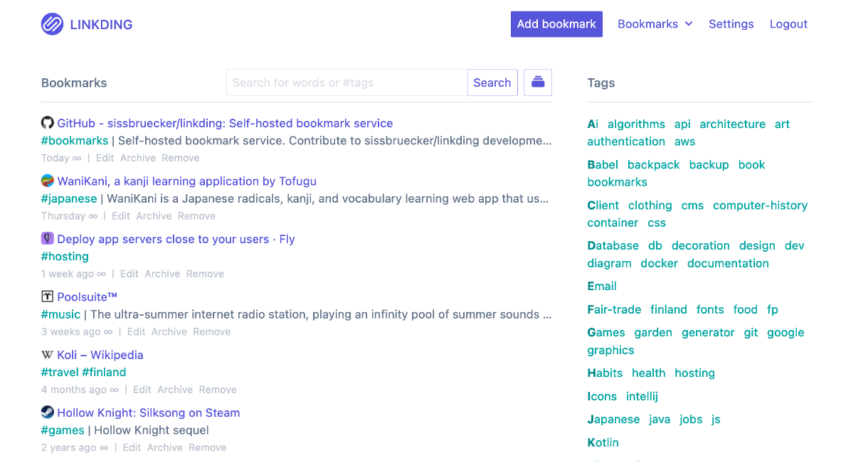868x475 pixels.
Task: Click Edit on the Fly bookmark
Action: (x=129, y=274)
